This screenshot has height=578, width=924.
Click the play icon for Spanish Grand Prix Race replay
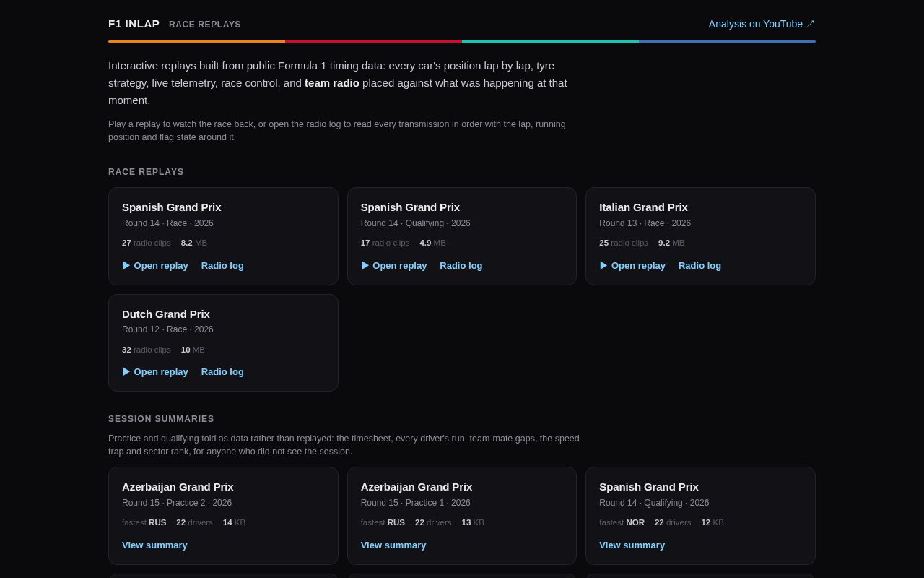pyautogui.click(x=126, y=265)
